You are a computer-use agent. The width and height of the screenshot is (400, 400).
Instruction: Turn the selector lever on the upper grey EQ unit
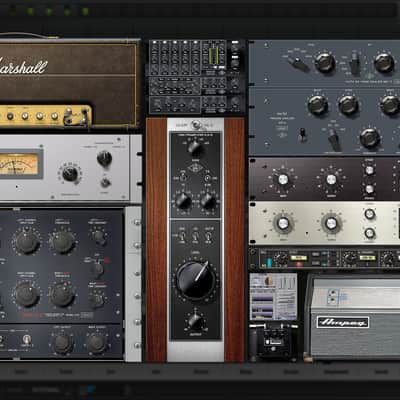pos(298,64)
